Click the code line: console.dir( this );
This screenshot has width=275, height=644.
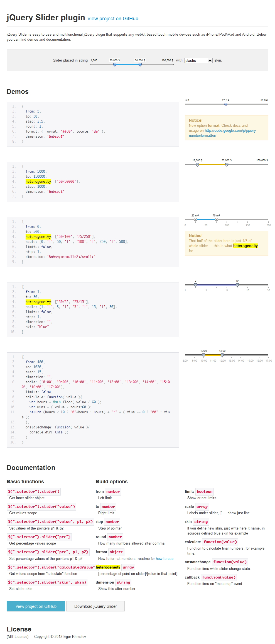(49, 432)
